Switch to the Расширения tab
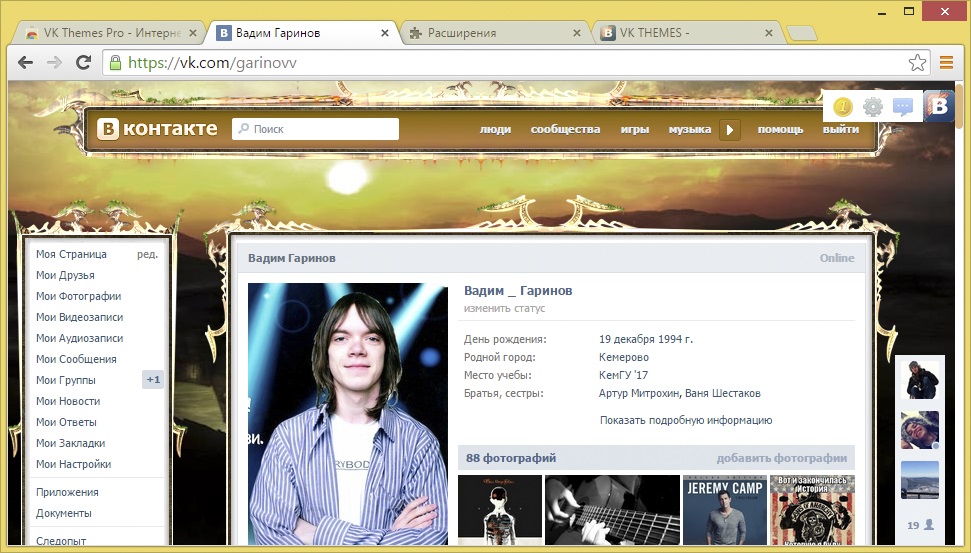This screenshot has width=971, height=553. (x=495, y=33)
